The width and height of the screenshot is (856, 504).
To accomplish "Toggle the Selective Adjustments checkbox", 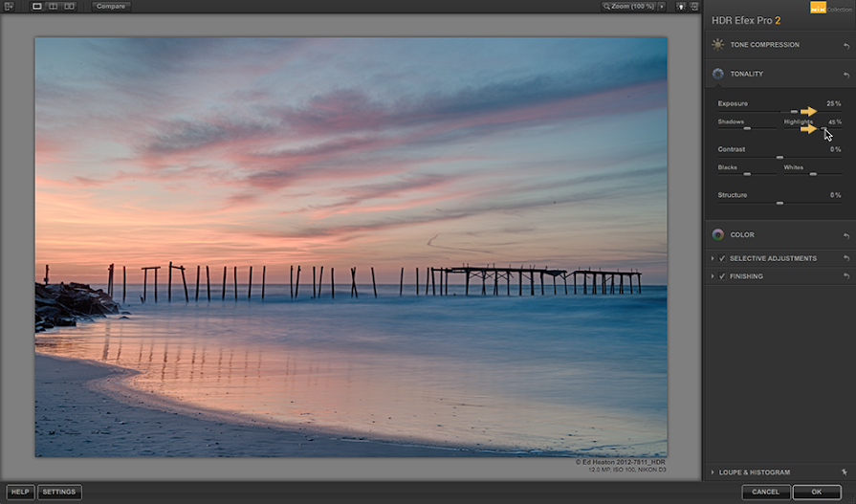I will pyautogui.click(x=722, y=258).
